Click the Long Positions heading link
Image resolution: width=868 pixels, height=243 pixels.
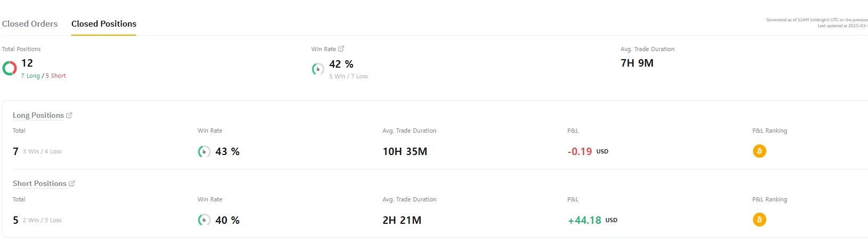(38, 115)
